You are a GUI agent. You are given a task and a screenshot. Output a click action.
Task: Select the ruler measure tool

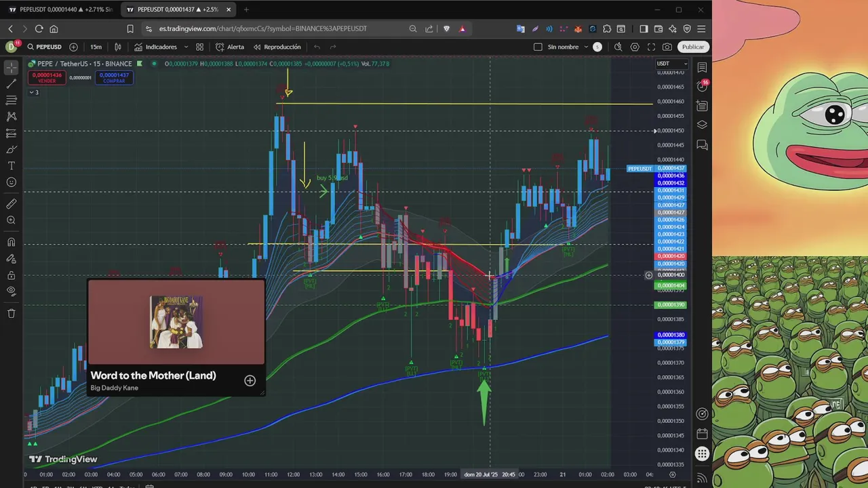point(12,204)
